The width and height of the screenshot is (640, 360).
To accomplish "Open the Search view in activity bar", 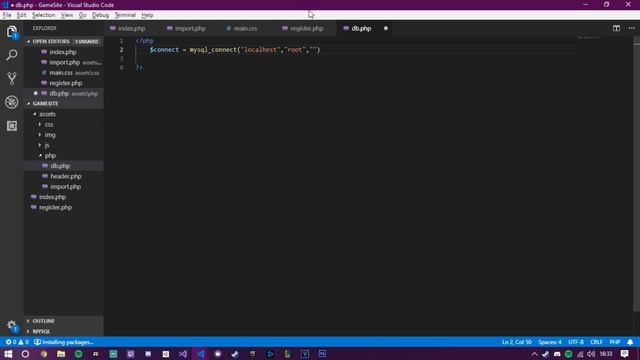I will coord(11,55).
